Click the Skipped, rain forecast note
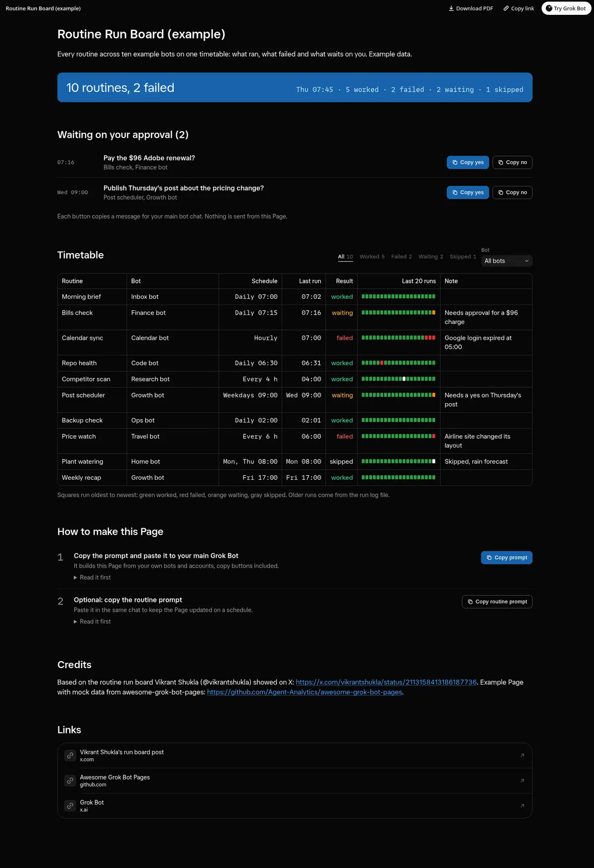 [x=476, y=461]
